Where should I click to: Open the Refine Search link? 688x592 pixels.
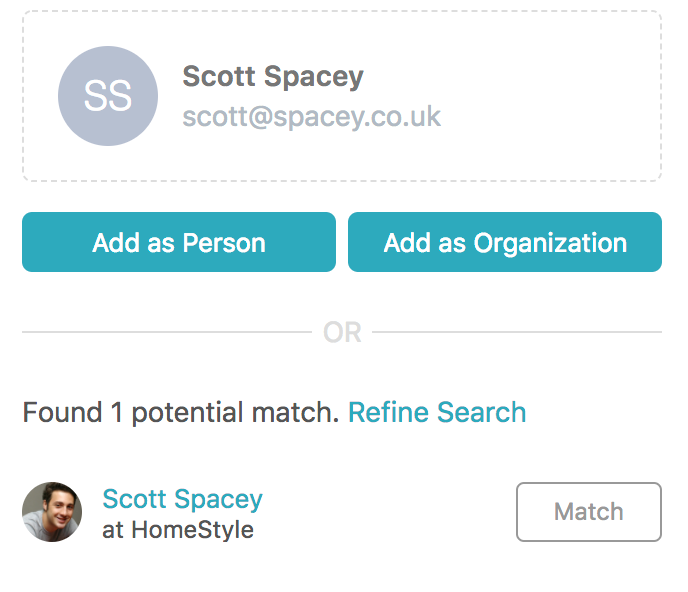click(x=437, y=412)
